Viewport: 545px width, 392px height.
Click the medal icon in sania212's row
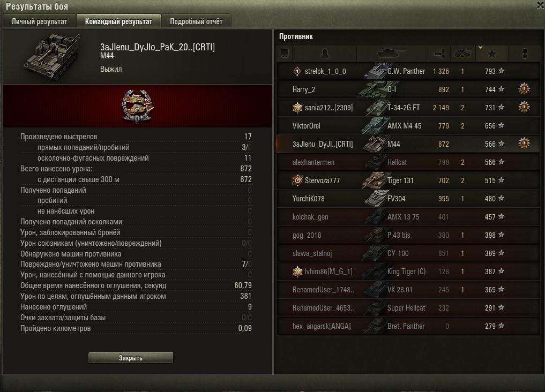[524, 107]
